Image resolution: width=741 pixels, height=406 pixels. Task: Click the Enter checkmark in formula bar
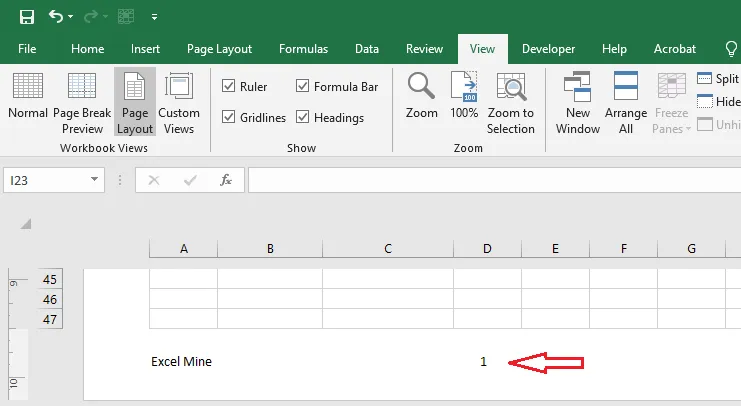pos(190,180)
